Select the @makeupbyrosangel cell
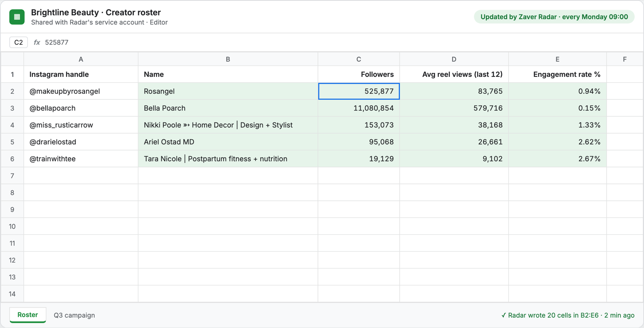Image resolution: width=644 pixels, height=328 pixels. (x=81, y=91)
